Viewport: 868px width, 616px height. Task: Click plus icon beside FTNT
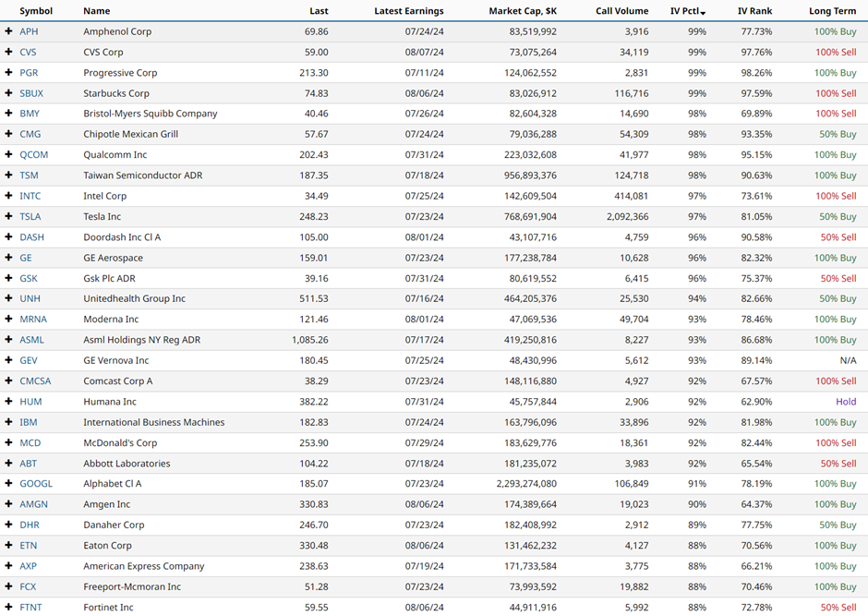click(9, 608)
